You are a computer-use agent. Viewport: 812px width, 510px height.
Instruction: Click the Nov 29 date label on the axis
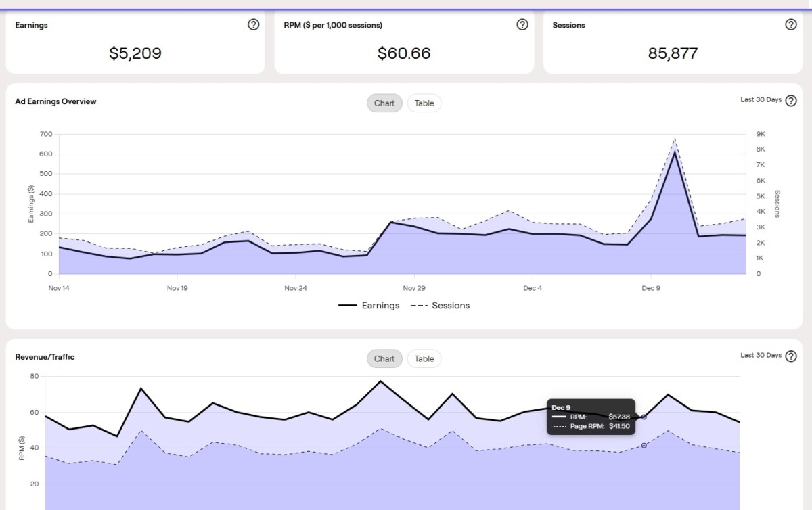(x=413, y=288)
